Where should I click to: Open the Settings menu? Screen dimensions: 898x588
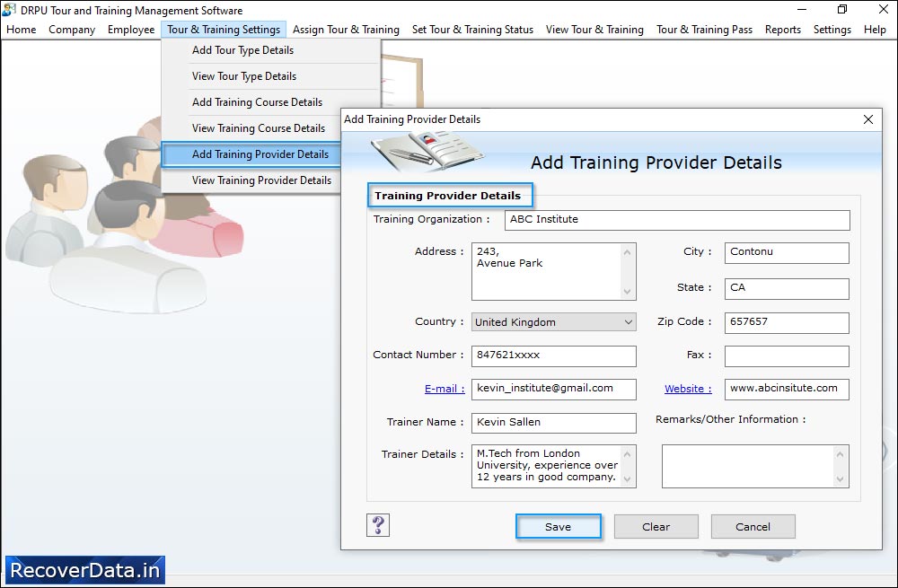(832, 30)
